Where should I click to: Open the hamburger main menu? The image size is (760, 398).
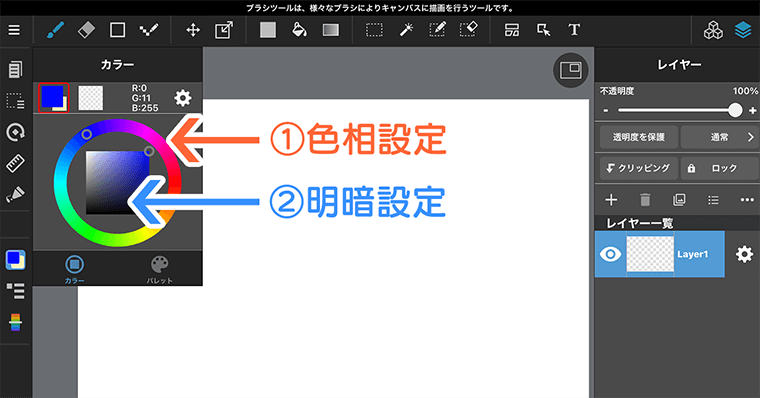click(x=15, y=30)
